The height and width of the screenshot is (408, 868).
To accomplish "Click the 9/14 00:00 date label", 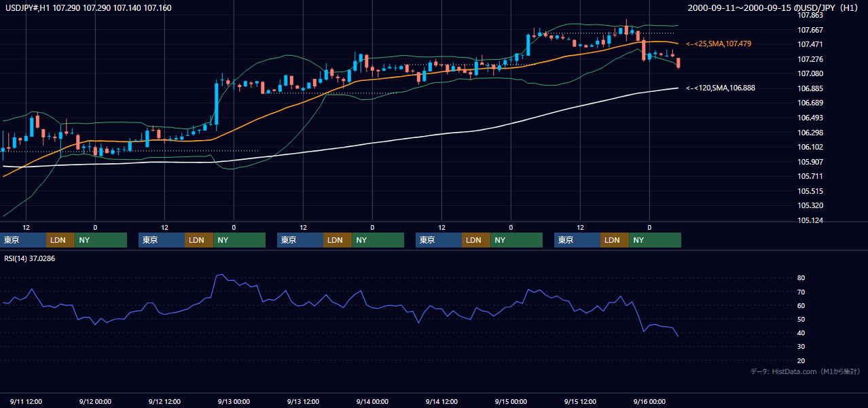I will click(372, 401).
